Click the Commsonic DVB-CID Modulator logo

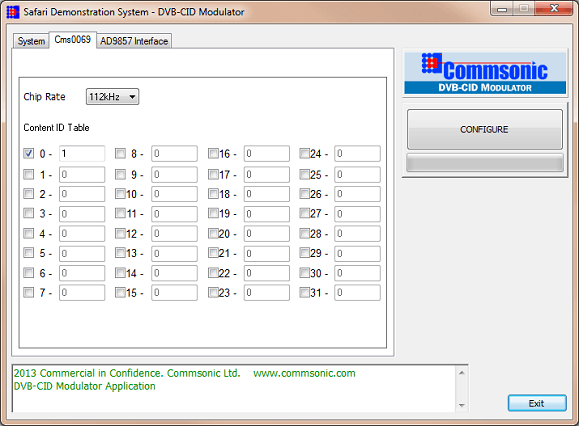(x=485, y=73)
